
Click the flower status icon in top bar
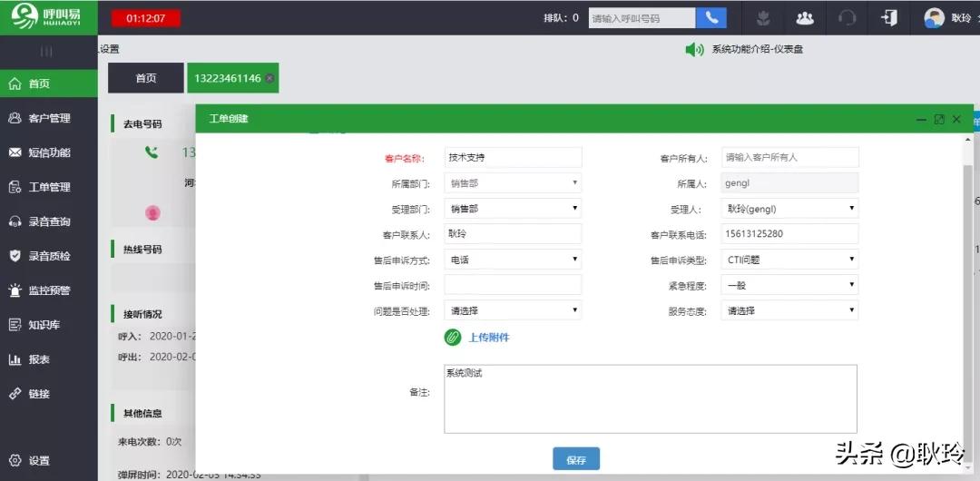point(762,18)
